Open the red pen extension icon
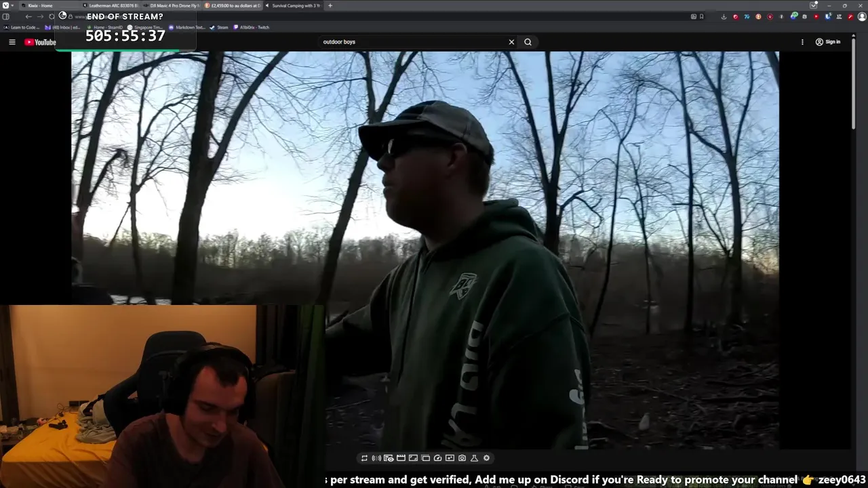The height and width of the screenshot is (488, 868). click(x=850, y=16)
